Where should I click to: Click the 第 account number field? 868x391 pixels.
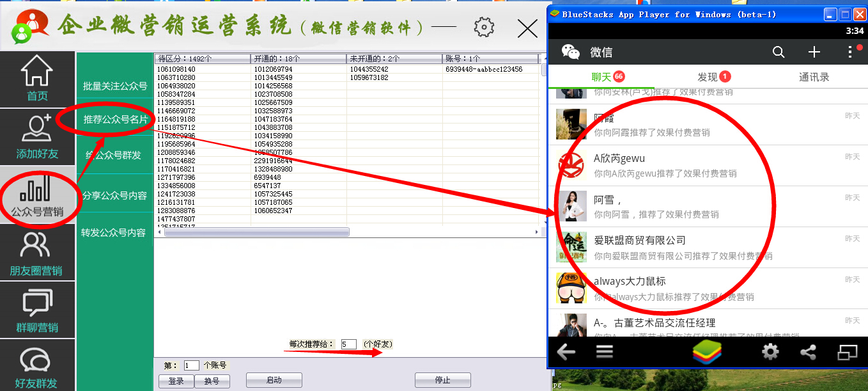tap(191, 365)
